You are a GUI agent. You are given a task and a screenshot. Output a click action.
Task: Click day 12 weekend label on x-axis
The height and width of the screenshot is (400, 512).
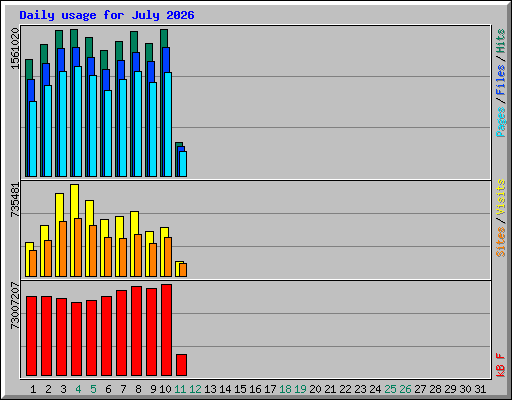point(195,389)
